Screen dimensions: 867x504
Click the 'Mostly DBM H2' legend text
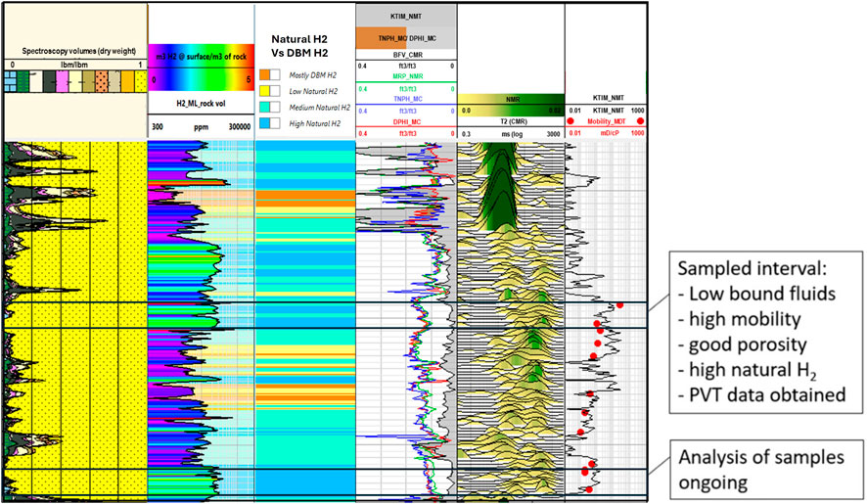tap(312, 74)
